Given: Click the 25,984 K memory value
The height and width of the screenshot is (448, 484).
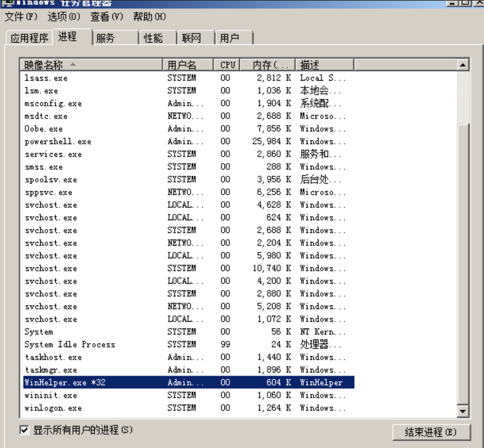Looking at the screenshot, I should point(271,142).
